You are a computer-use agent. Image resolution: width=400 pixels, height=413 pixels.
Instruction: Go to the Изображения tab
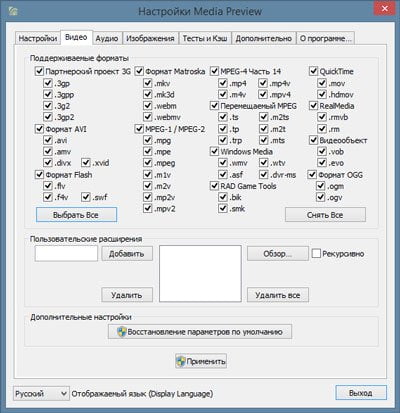click(150, 38)
